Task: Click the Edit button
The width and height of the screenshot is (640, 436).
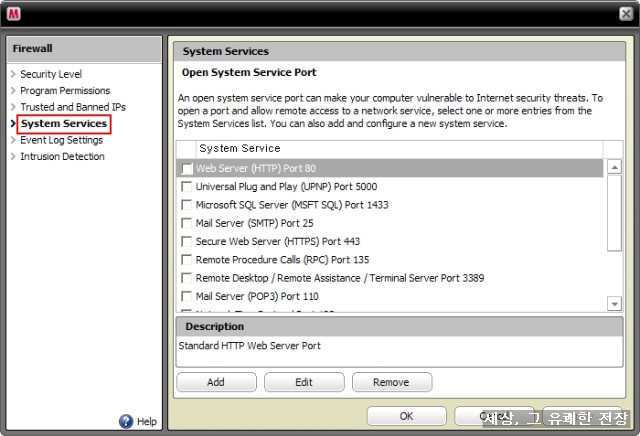Action: pyautogui.click(x=304, y=382)
